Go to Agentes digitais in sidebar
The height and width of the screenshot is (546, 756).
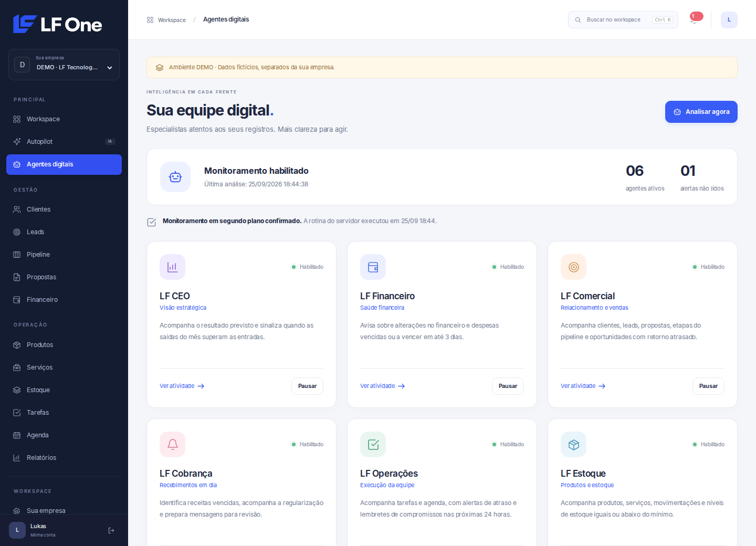(x=64, y=164)
